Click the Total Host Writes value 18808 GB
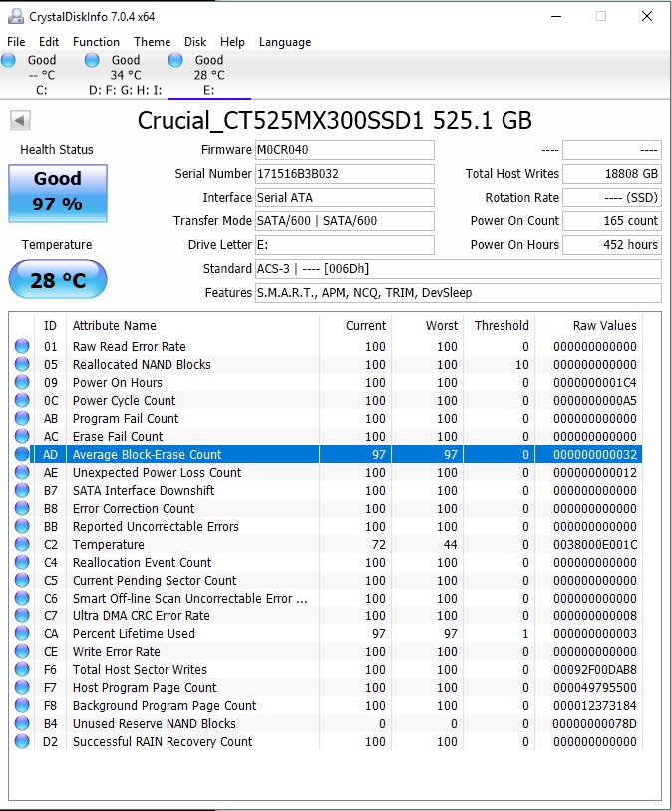Viewport: 672px width, 811px height. tap(612, 174)
